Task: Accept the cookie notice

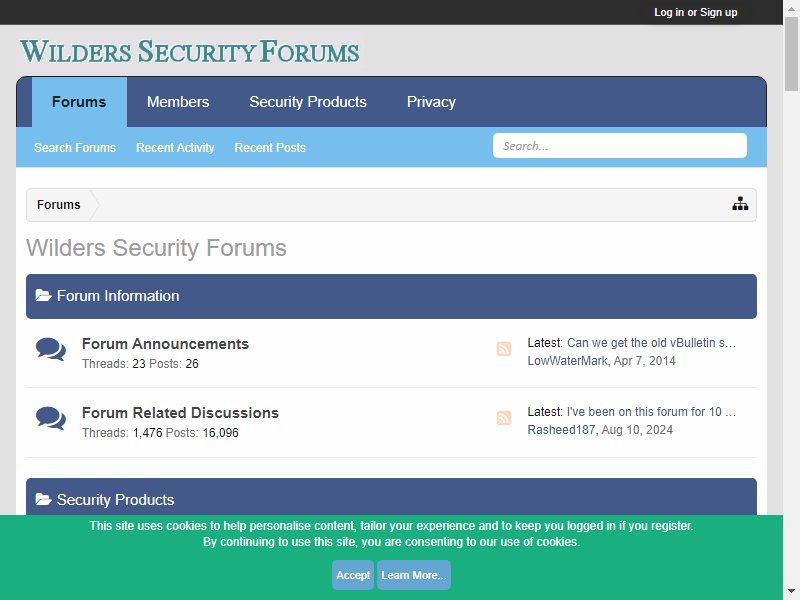Action: [x=353, y=575]
